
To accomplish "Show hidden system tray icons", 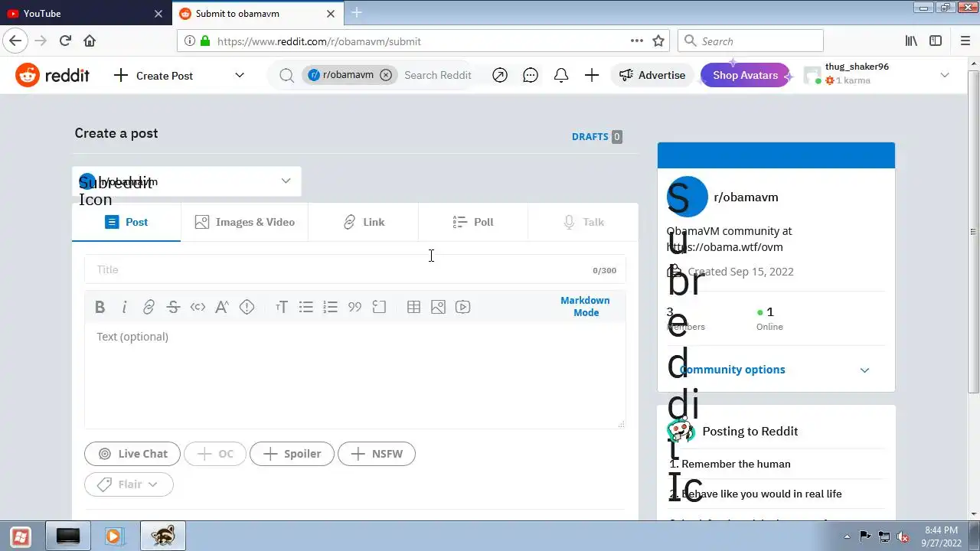I will pos(847,536).
